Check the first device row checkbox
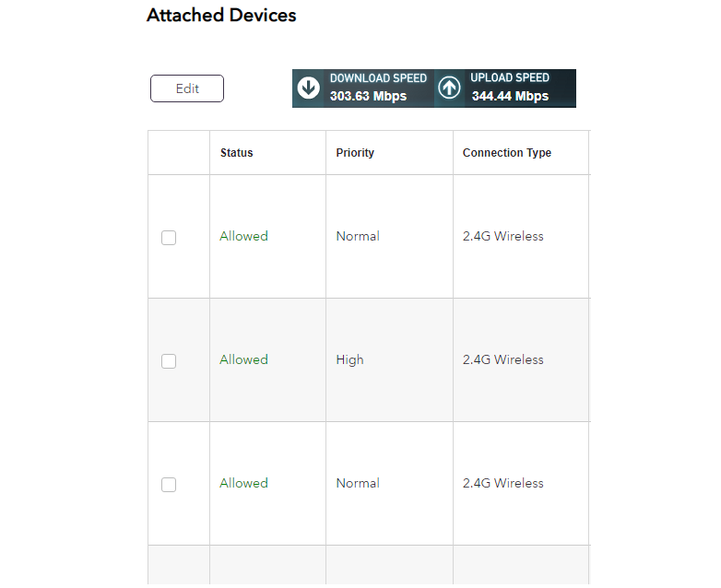 [x=169, y=238]
